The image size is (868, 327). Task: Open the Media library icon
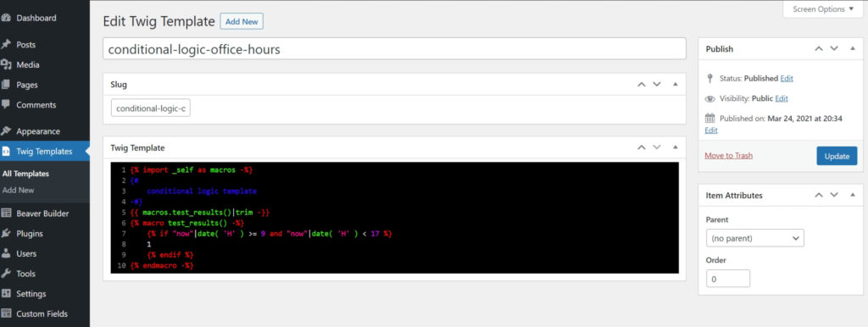6,64
